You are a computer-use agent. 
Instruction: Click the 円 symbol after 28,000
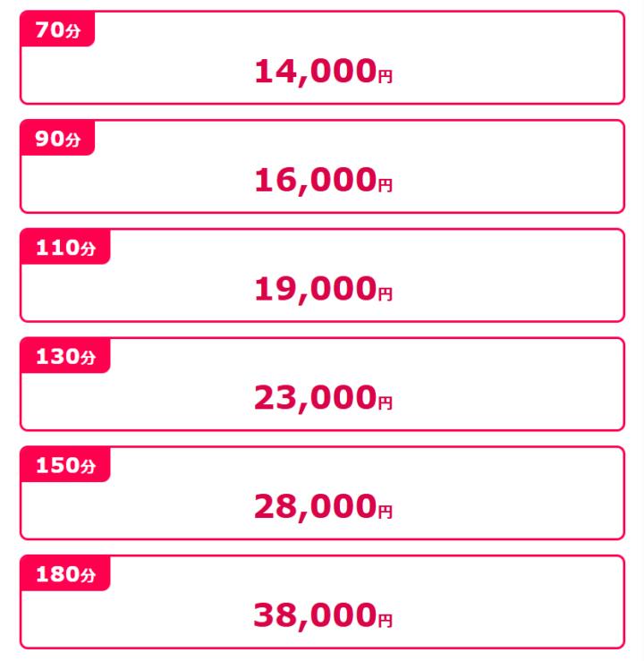click(x=386, y=512)
